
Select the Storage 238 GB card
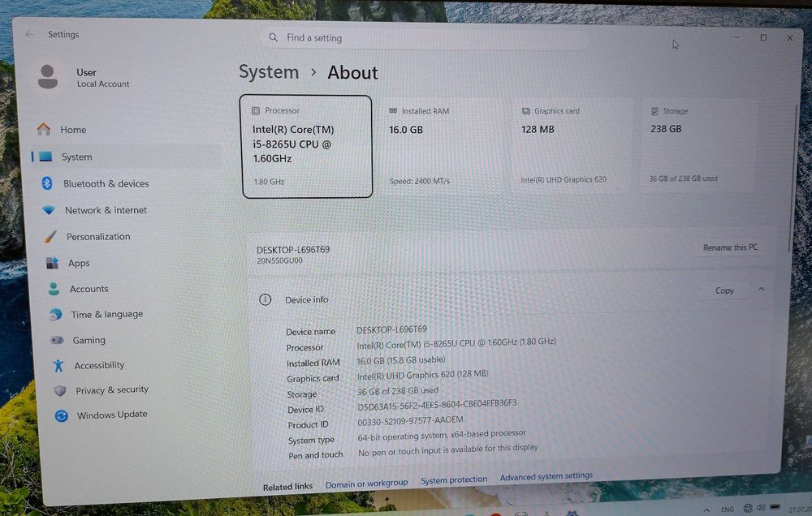[699, 145]
